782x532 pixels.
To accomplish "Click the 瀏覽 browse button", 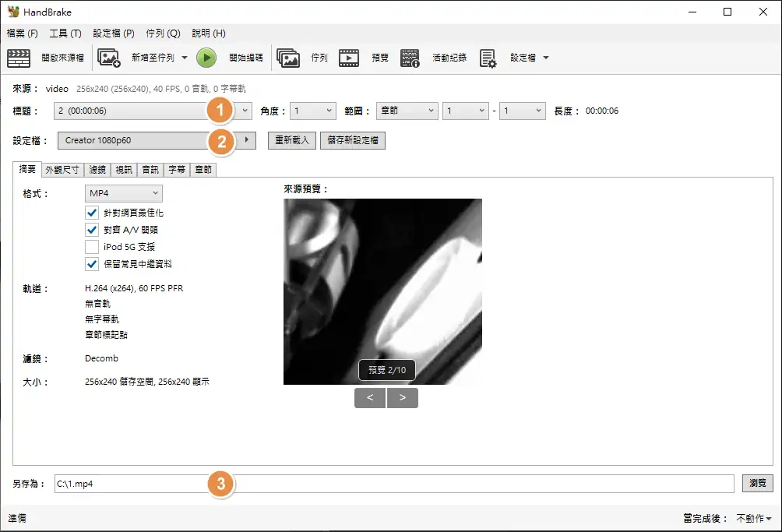I will point(757,484).
